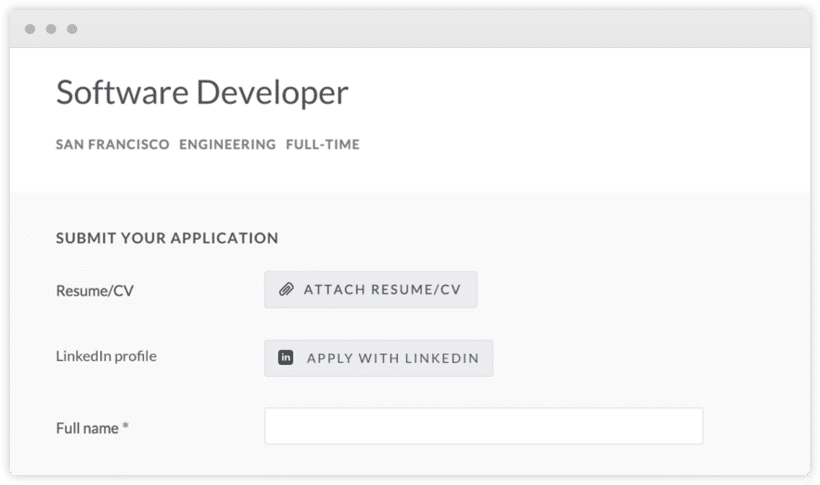Click the third gray window dot
This screenshot has width=820, height=485.
(x=72, y=29)
